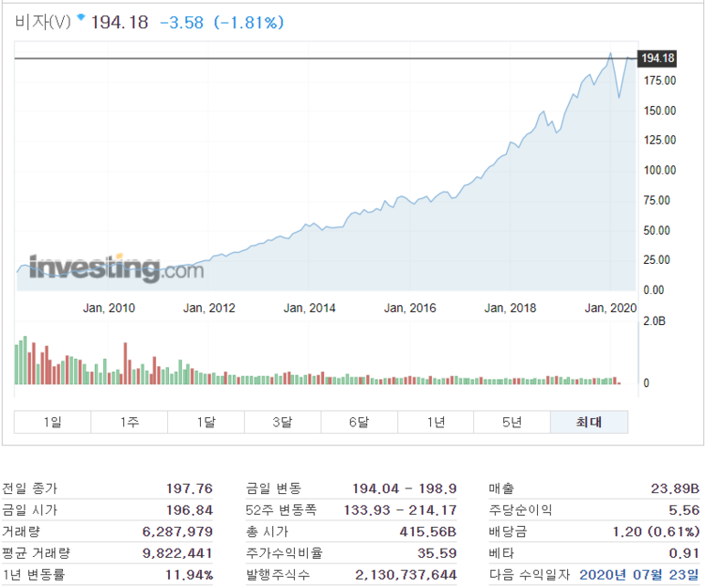Click the 194.18 current price label on chart
Image resolution: width=706 pixels, height=588 pixels.
[x=658, y=58]
